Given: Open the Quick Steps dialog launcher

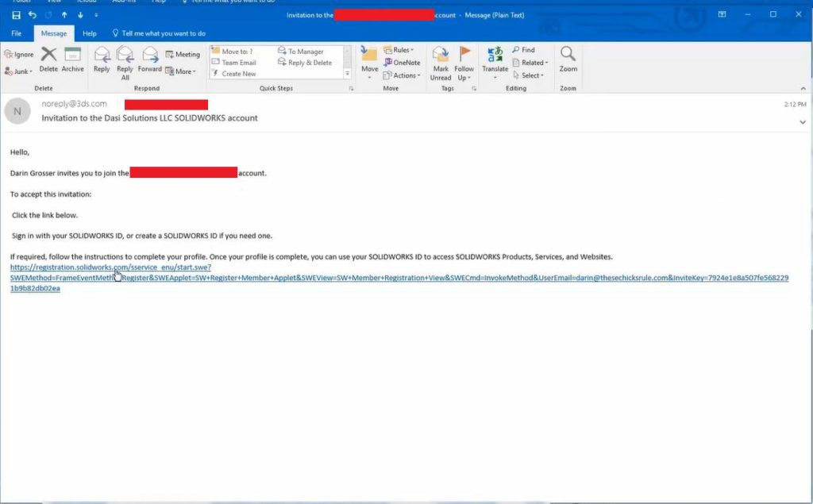Looking at the screenshot, I should [351, 89].
